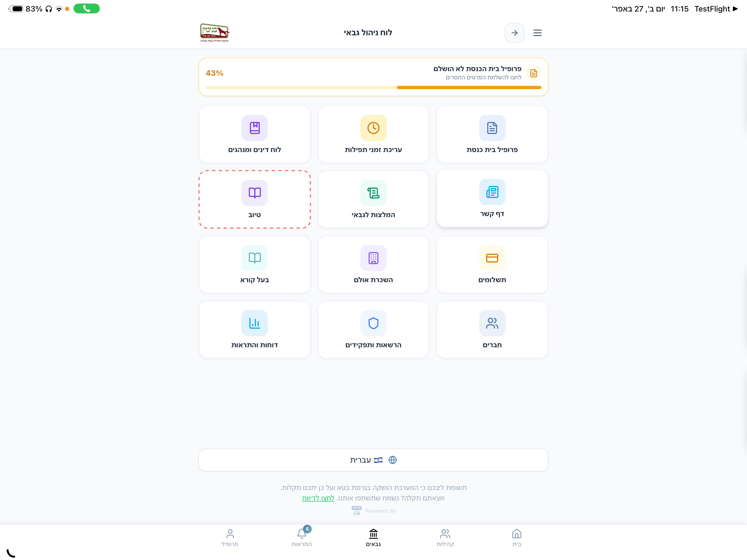This screenshot has width=747, height=560.
Task: Switch to the קהילה community tab
Action: pyautogui.click(x=445, y=538)
